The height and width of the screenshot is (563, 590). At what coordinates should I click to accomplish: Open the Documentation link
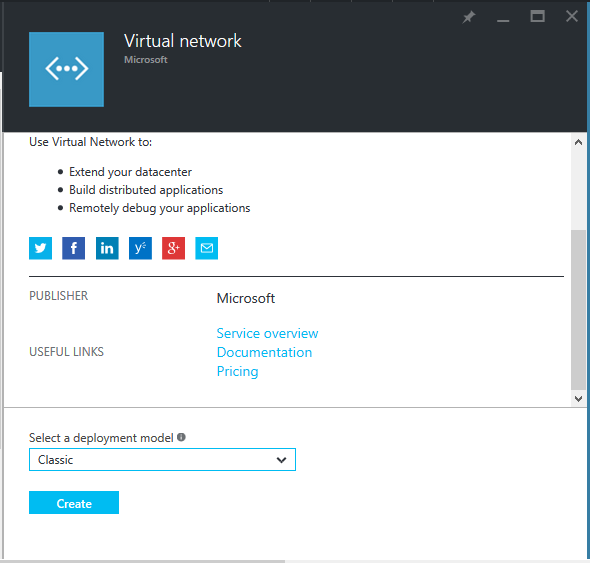click(265, 352)
